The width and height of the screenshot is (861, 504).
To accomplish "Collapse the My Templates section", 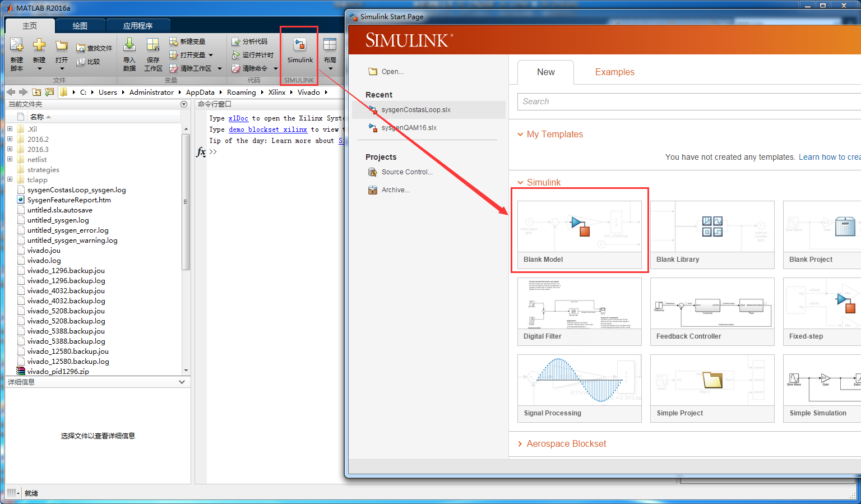I will click(520, 135).
